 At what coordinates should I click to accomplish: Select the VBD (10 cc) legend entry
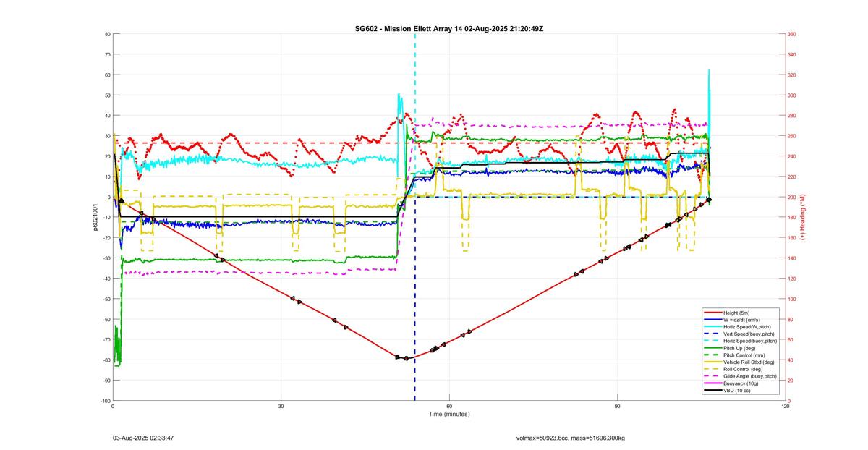[739, 391]
